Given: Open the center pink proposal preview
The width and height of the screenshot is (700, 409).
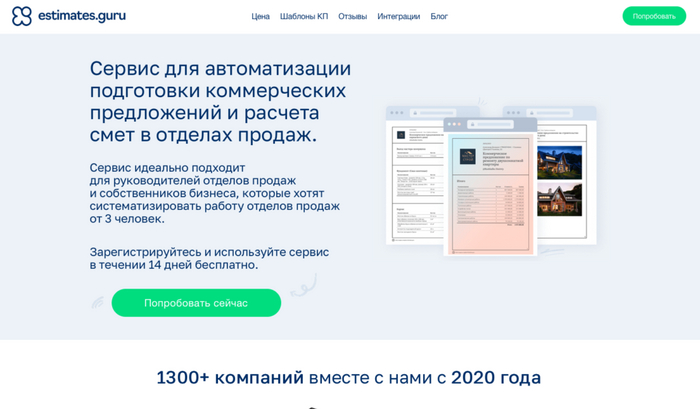Looking at the screenshot, I should 490,187.
